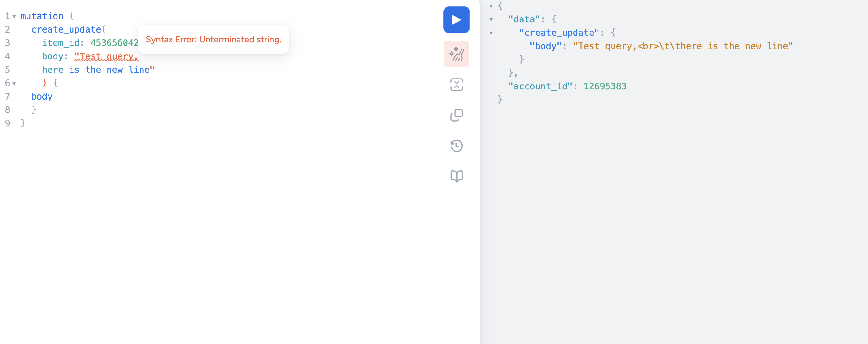Collapse the root object in the response panel
The image size is (868, 344).
pyautogui.click(x=491, y=6)
